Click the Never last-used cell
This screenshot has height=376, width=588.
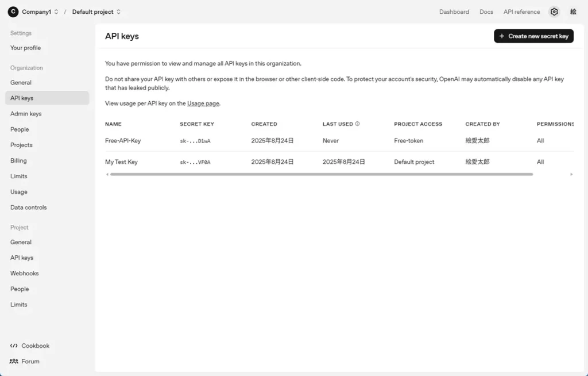point(330,140)
